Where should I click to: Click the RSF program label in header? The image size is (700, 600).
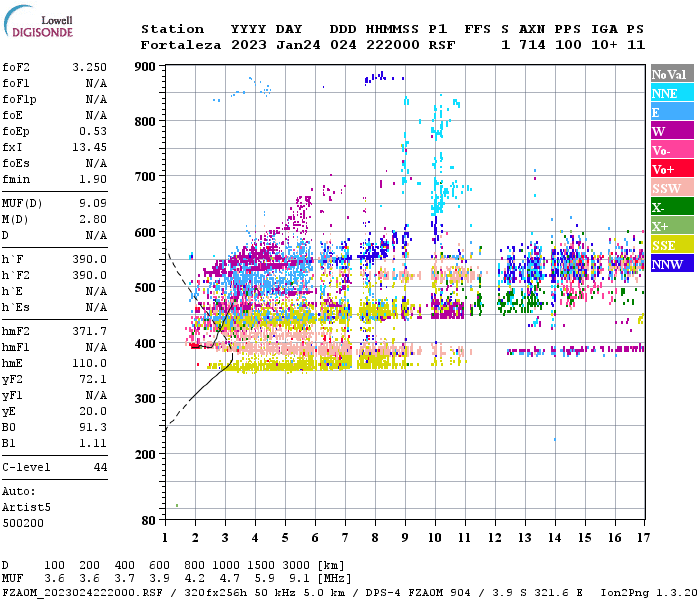442,45
